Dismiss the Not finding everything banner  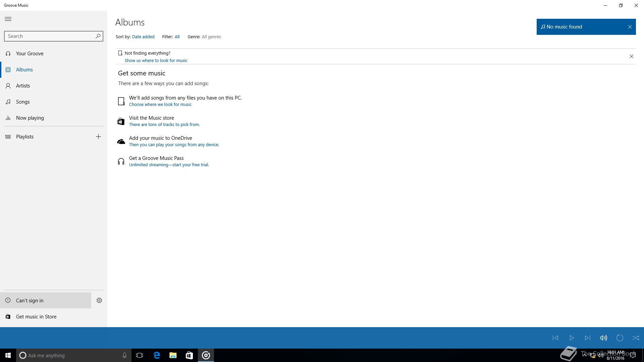(x=631, y=56)
